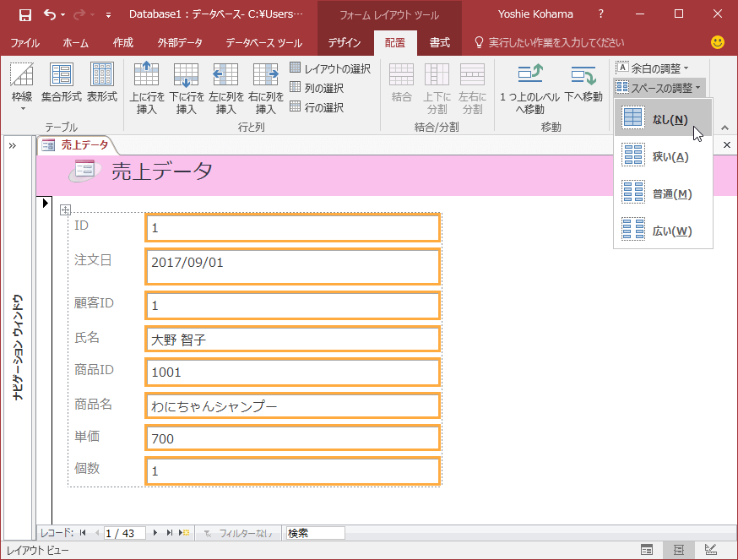
Task: Click the 個数 field value box
Action: pyautogui.click(x=293, y=470)
